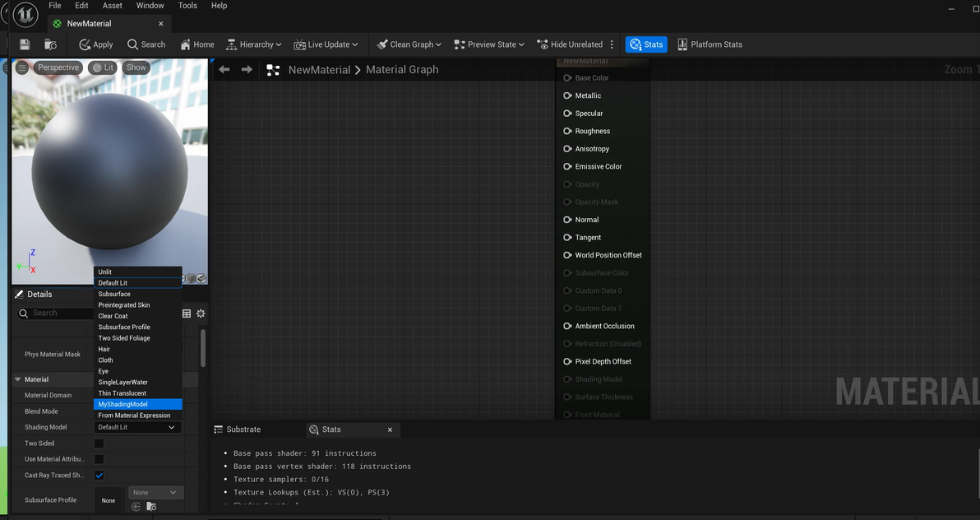Collapse the Material section

click(x=17, y=379)
